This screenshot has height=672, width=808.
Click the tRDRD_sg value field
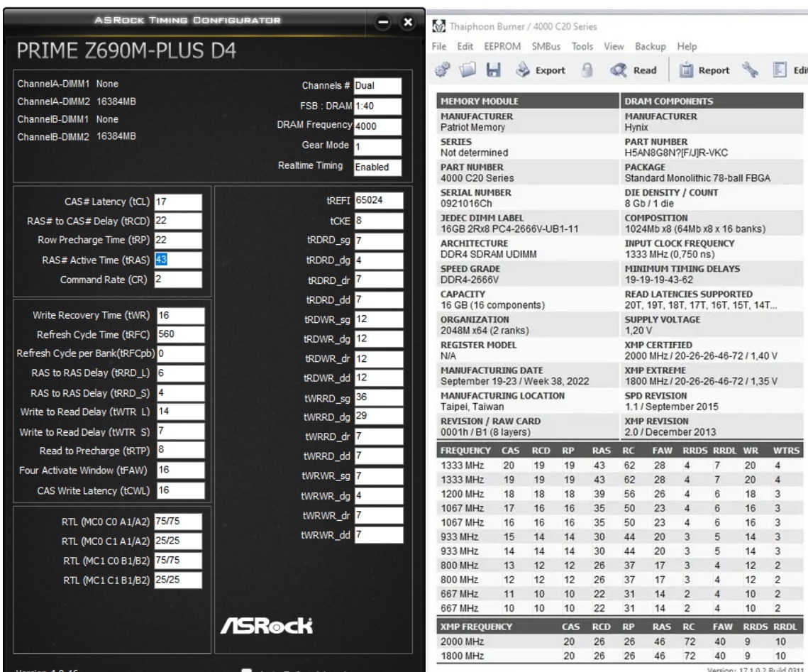point(379,241)
